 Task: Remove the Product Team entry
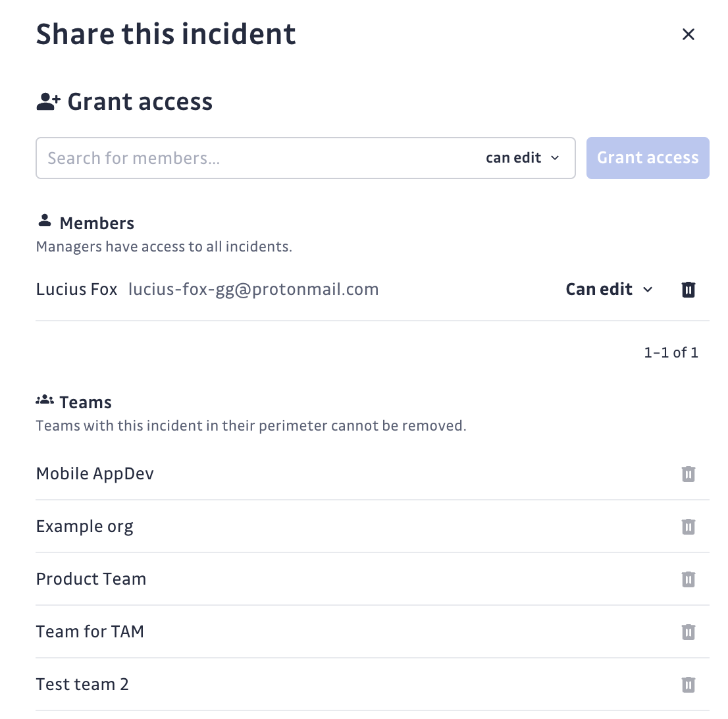689,579
